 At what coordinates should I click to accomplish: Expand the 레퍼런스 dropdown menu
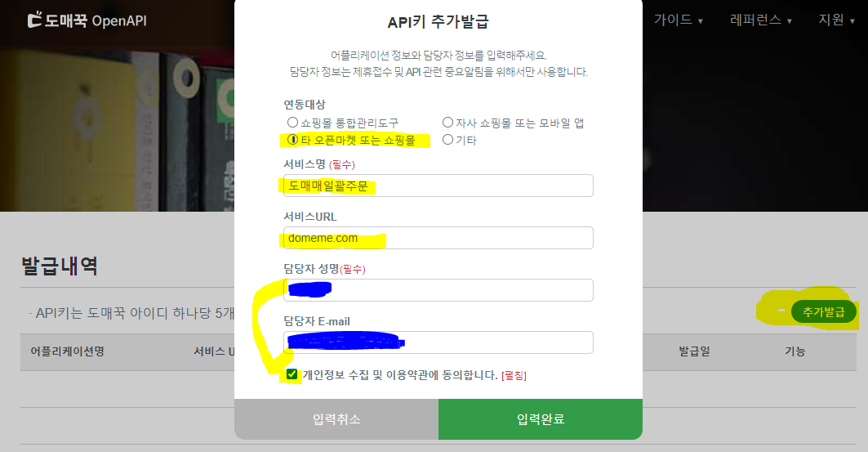coord(761,20)
